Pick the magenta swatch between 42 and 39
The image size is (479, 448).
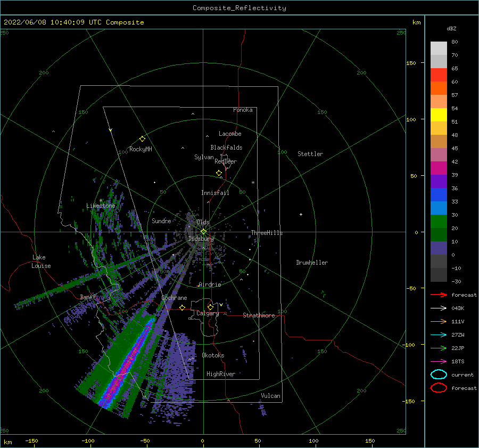tap(439, 168)
